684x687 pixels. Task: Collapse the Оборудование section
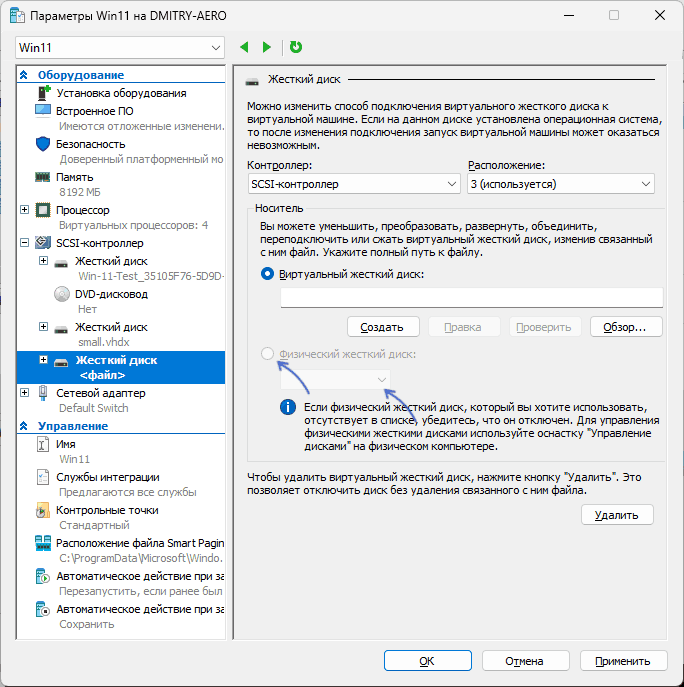[24, 75]
